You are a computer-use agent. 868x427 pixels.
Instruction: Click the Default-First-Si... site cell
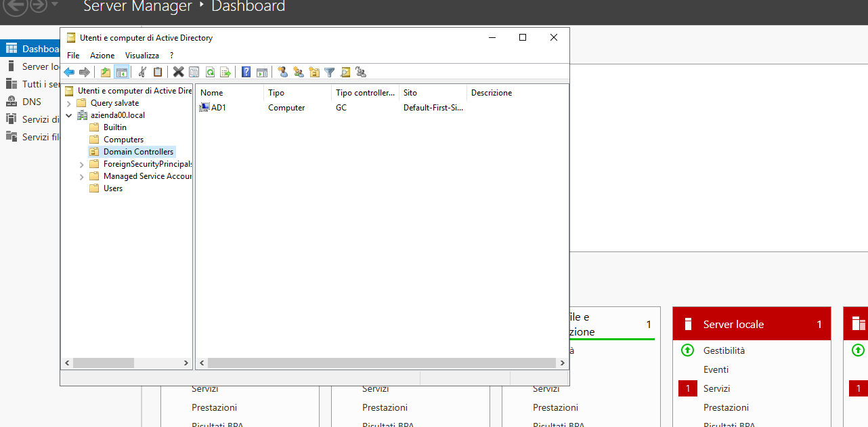[x=433, y=108]
